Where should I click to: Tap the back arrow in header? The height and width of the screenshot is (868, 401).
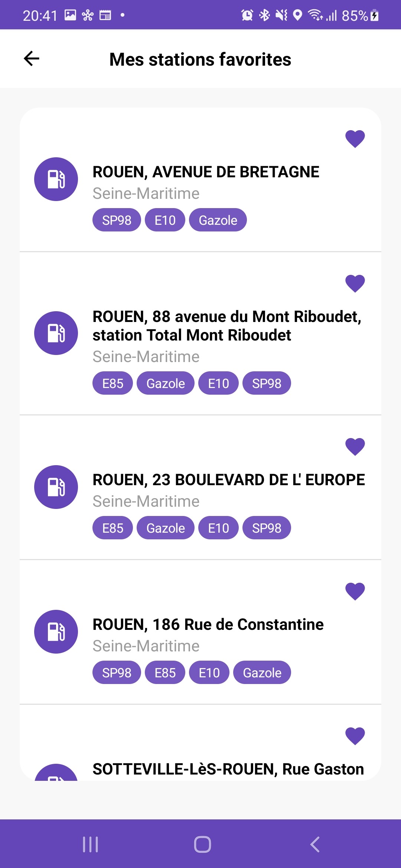click(32, 59)
